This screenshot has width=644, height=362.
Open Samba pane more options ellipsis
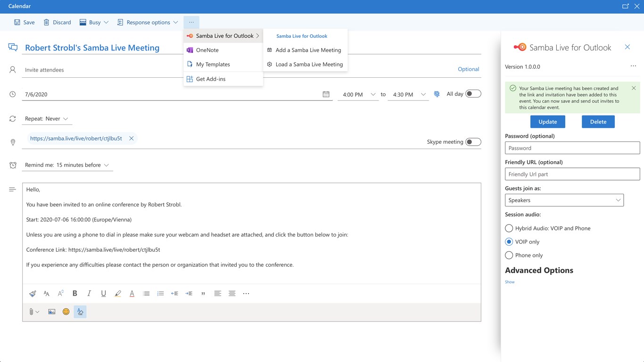(633, 66)
